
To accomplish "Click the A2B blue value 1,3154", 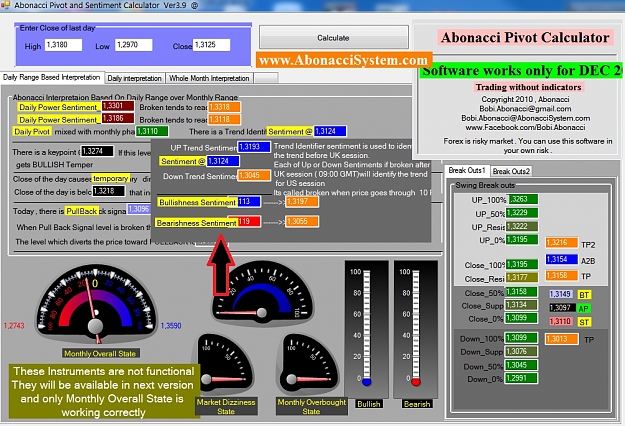I will click(x=562, y=259).
